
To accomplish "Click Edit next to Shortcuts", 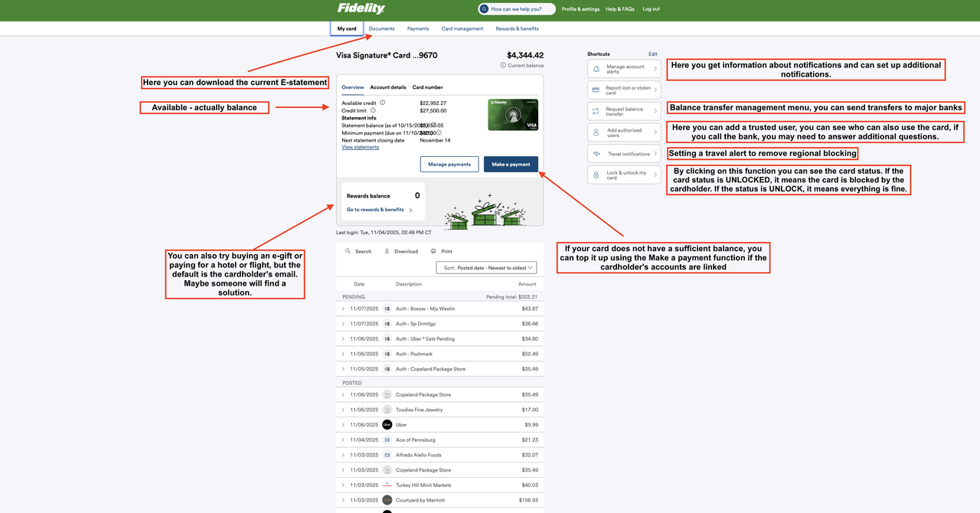I will click(653, 54).
